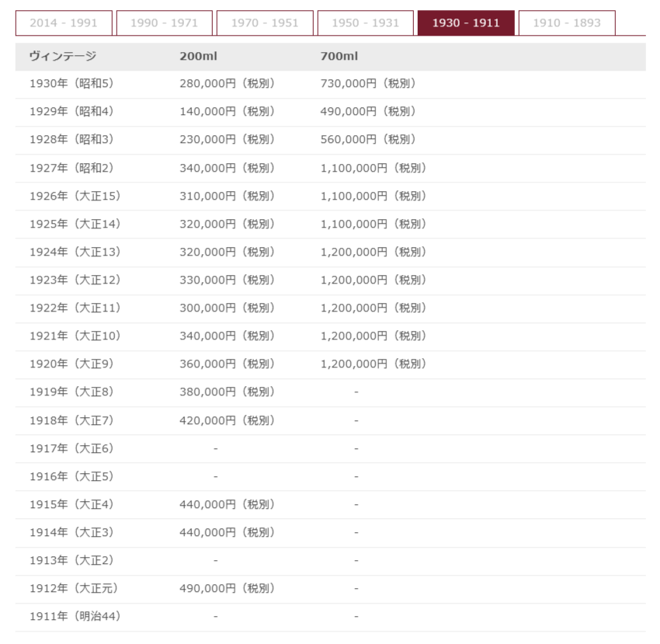The height and width of the screenshot is (644, 660).
Task: Click the 200ml column header
Action: 197,57
